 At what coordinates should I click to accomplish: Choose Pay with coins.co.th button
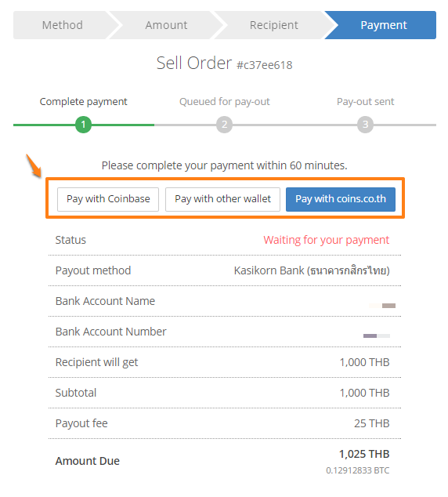tap(341, 199)
